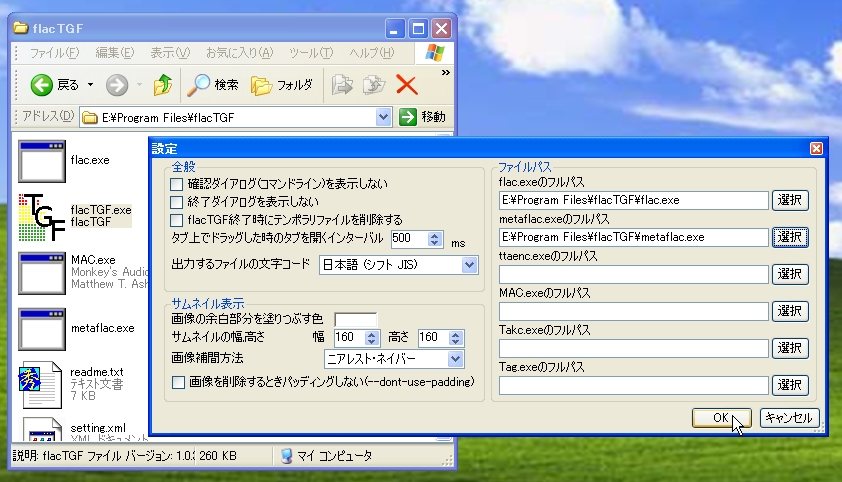Select the flac.exe file icon

42,161
